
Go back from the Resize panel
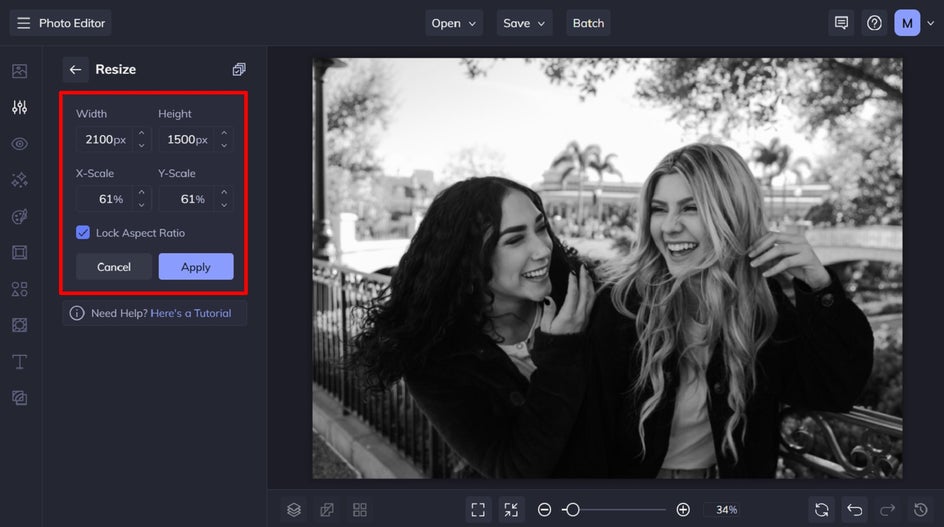point(75,69)
